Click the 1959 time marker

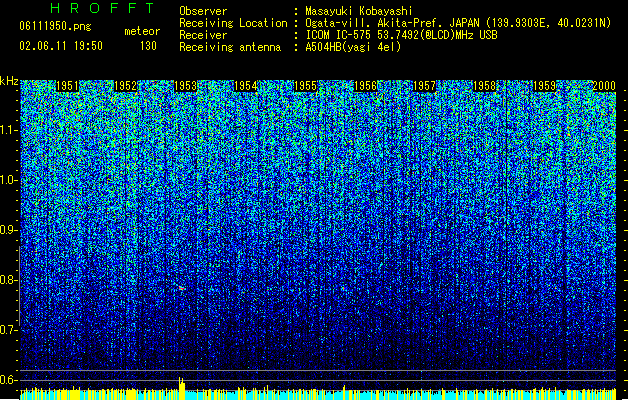544,86
